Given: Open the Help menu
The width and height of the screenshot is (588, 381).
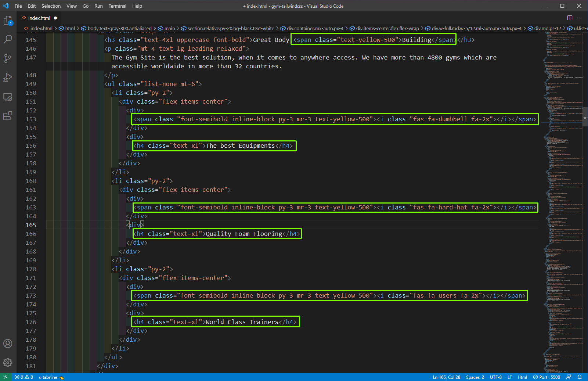Looking at the screenshot, I should tap(137, 6).
